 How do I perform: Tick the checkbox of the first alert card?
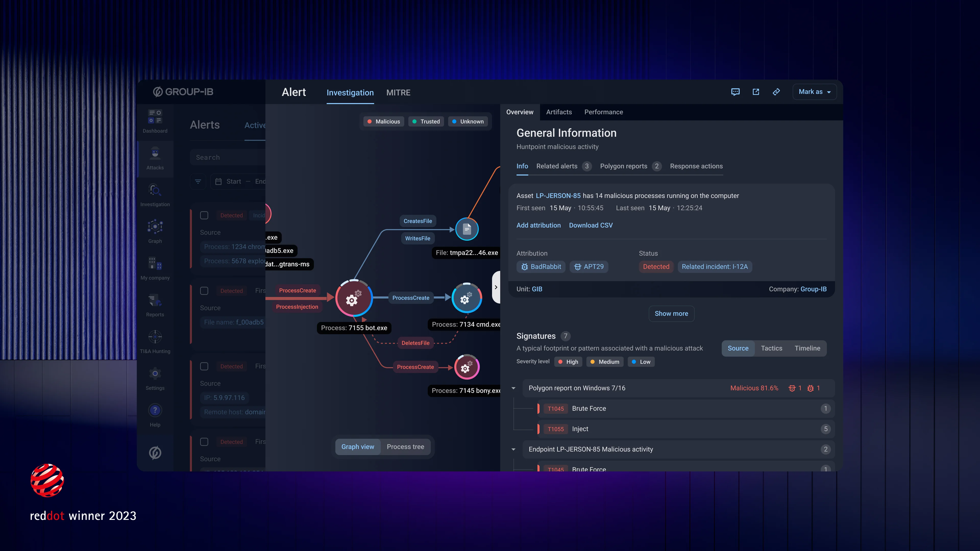[x=204, y=216]
